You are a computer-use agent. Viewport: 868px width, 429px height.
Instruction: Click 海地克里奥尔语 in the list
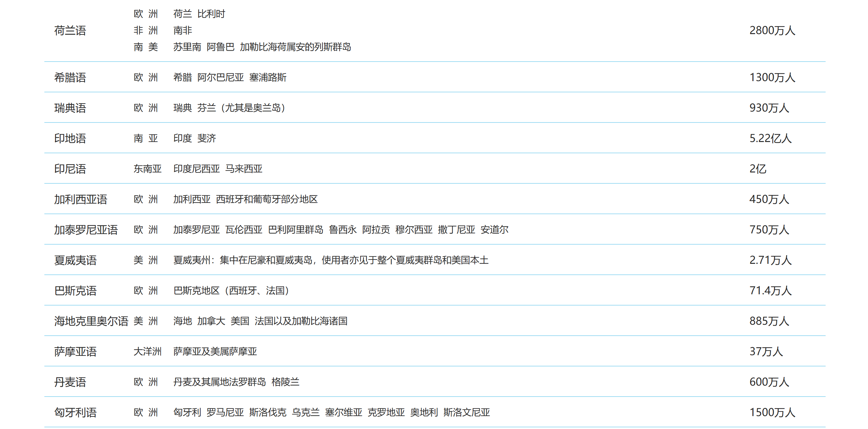(91, 321)
